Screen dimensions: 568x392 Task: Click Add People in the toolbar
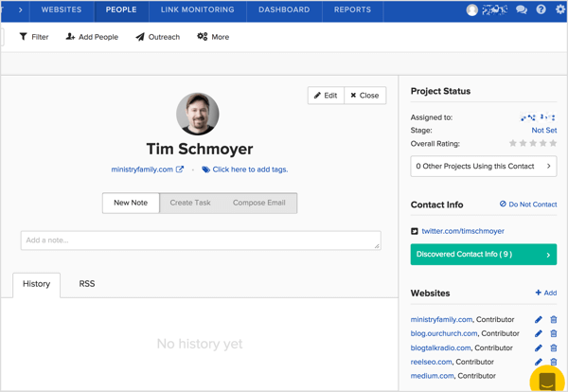(x=92, y=37)
